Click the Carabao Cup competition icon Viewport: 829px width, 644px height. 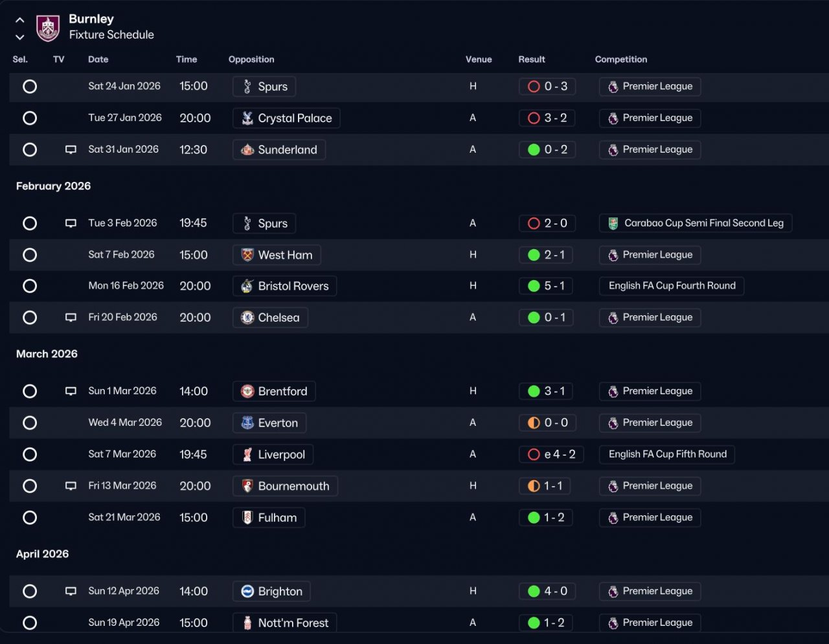tap(613, 223)
